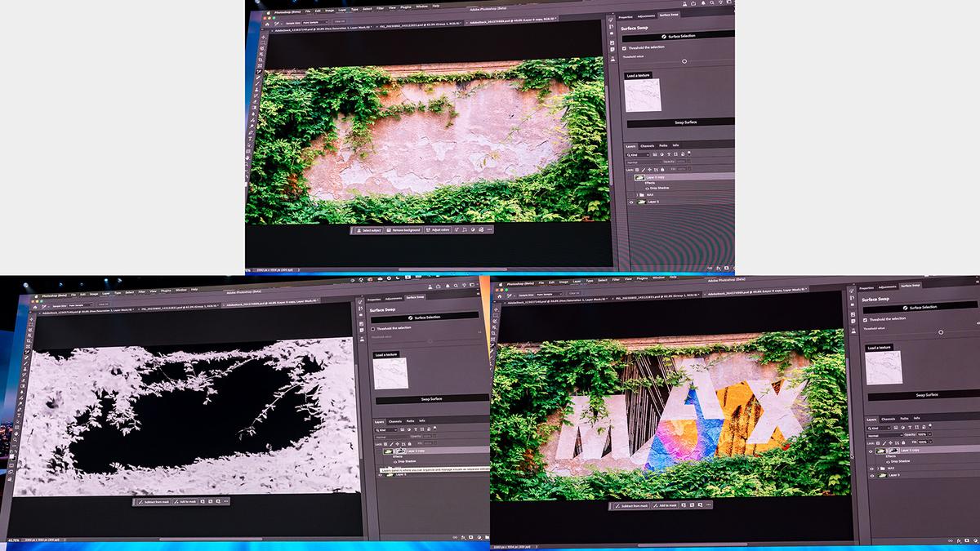Click the Home icon in the options bar

coord(267,24)
